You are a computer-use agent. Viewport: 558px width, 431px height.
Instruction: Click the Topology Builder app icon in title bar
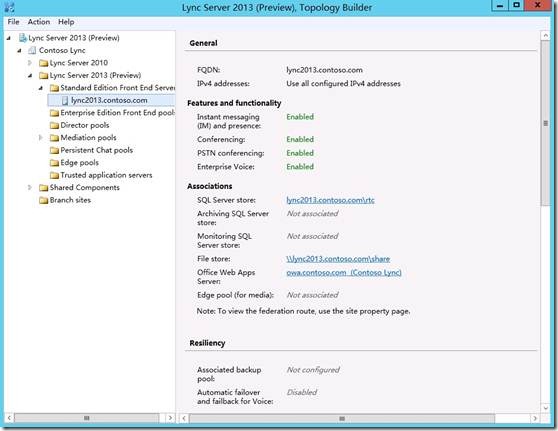[9, 7]
